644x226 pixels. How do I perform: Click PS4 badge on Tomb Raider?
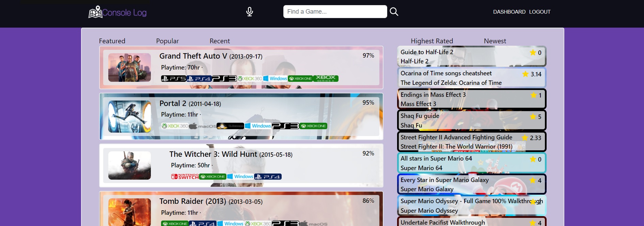(202, 224)
